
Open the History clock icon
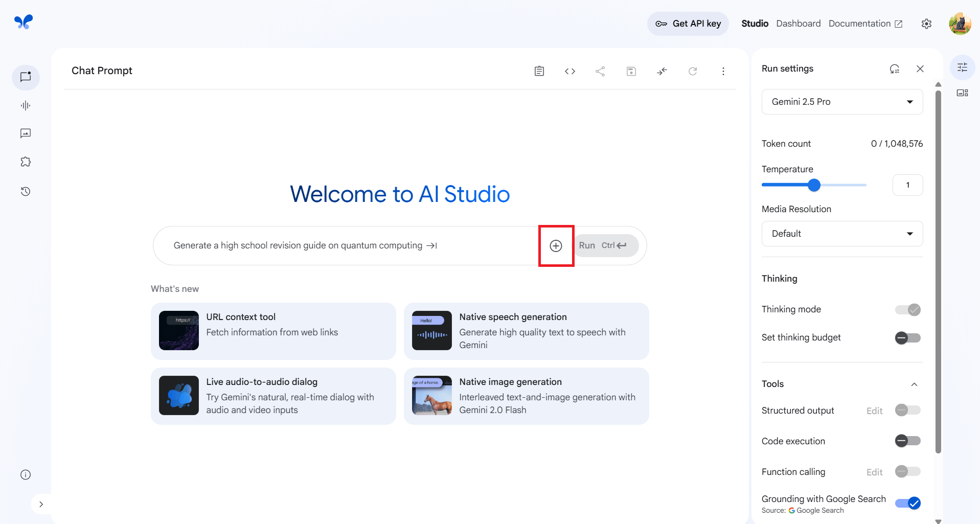tap(26, 191)
